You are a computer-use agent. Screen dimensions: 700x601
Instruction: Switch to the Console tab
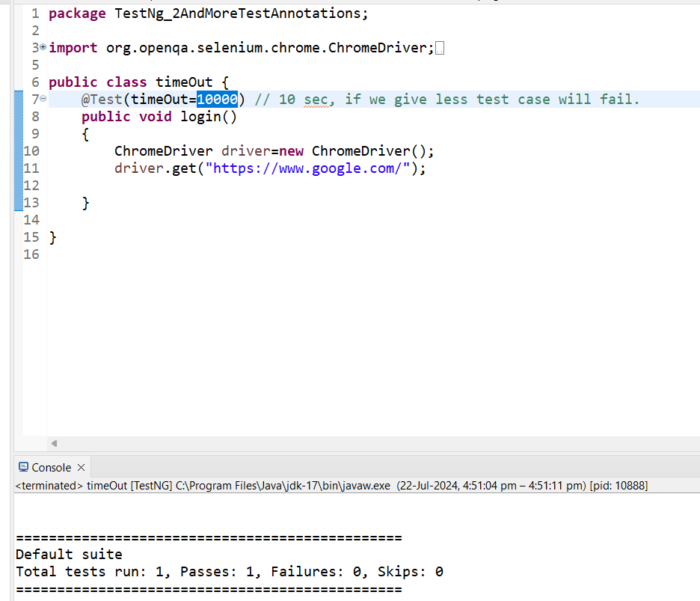click(x=51, y=467)
